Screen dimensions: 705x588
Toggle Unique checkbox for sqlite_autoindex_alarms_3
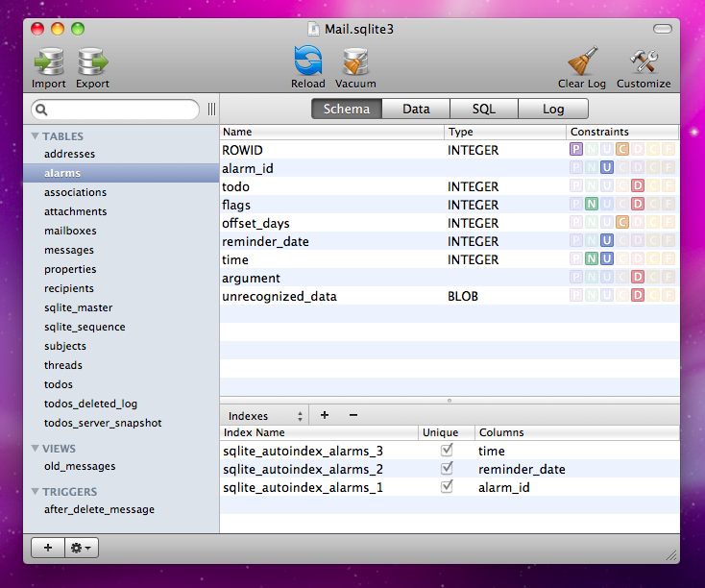447,450
